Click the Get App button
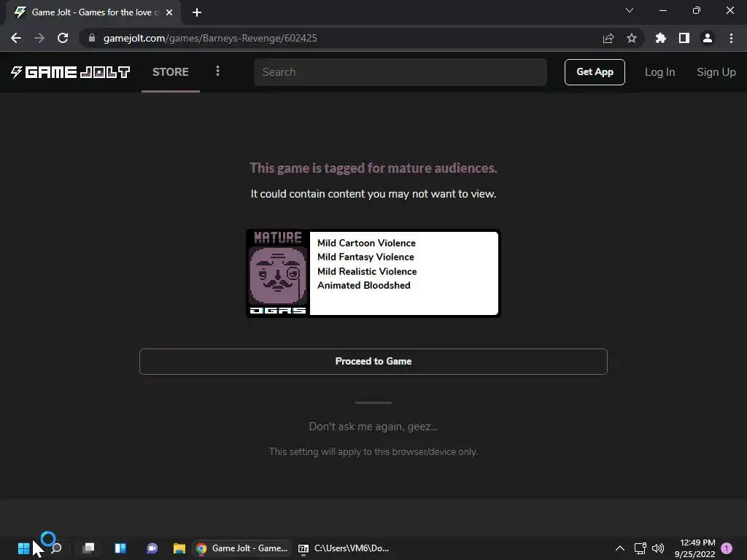The image size is (747, 560). [x=595, y=72]
